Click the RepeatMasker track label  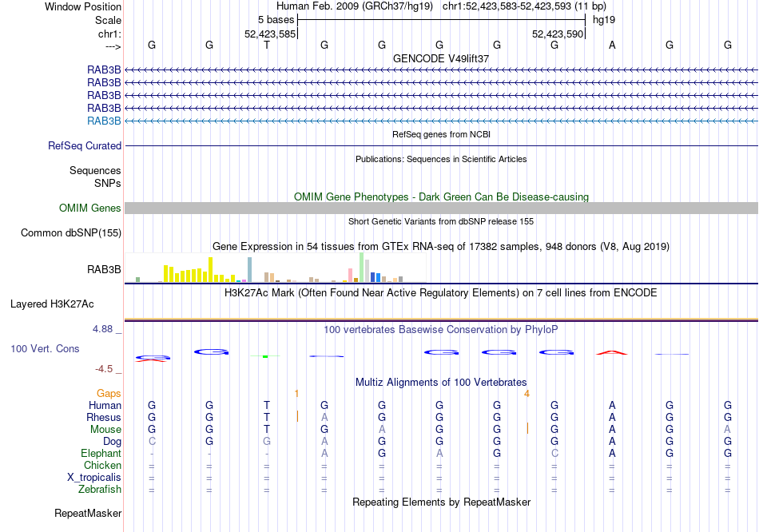click(88, 513)
